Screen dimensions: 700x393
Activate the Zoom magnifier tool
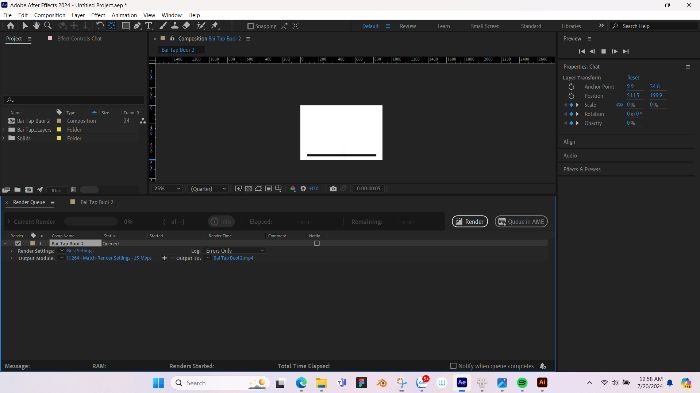coord(48,26)
